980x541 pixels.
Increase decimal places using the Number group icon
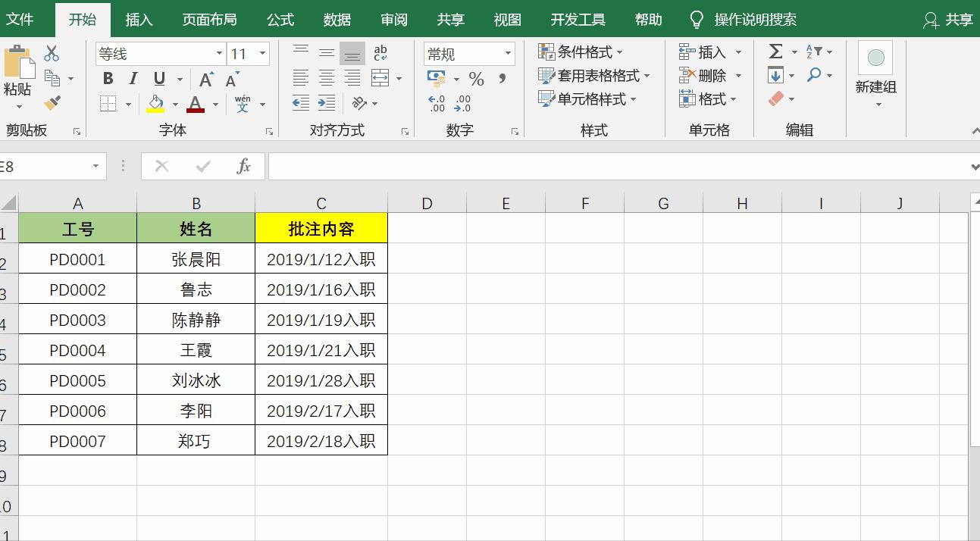coord(435,104)
